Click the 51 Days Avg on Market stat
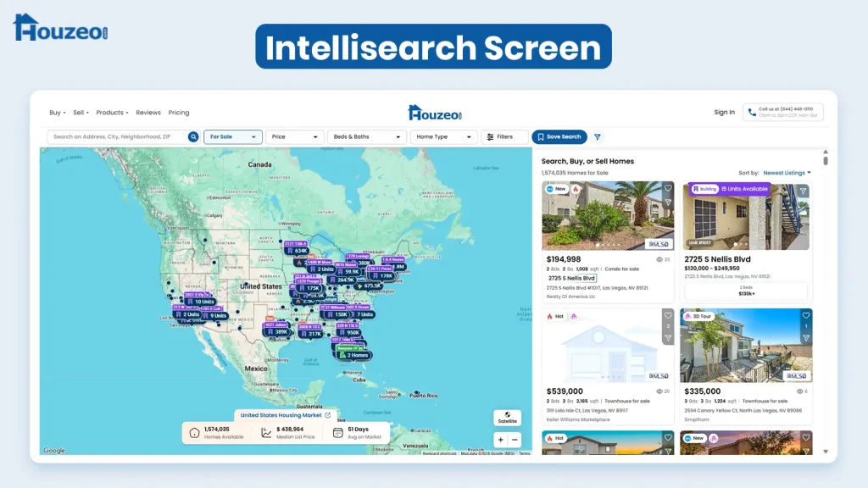Viewport: 868px width, 488px height. click(357, 433)
